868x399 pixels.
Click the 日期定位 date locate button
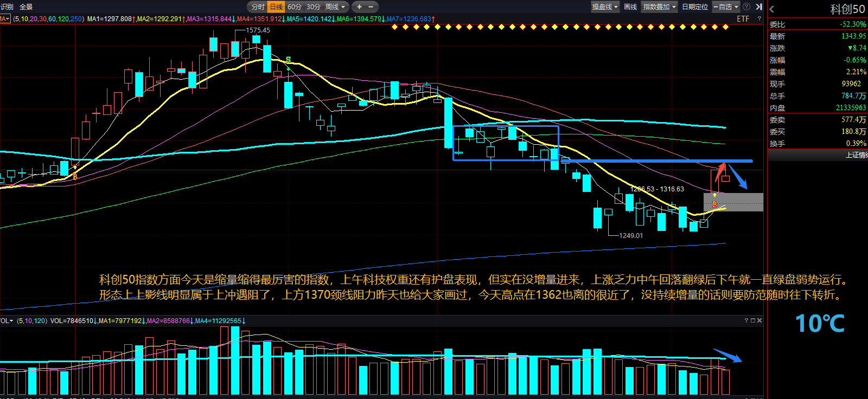tap(695, 7)
